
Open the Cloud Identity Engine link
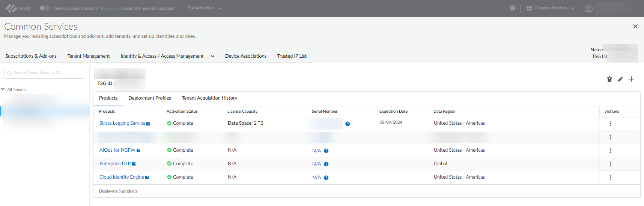pos(122,177)
